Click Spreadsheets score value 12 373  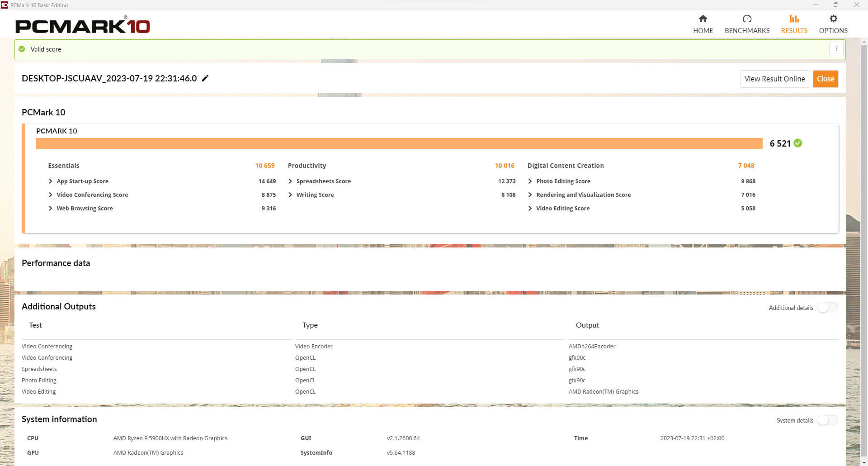pyautogui.click(x=506, y=181)
